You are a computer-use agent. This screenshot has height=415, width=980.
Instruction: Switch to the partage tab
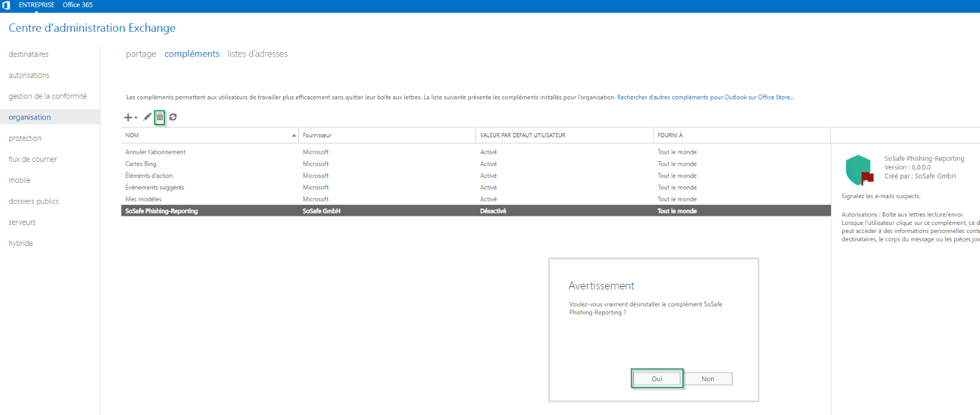pyautogui.click(x=141, y=54)
